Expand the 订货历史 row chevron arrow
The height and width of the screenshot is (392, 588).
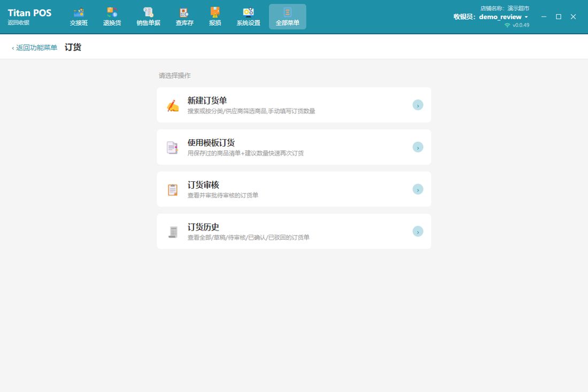tap(418, 231)
